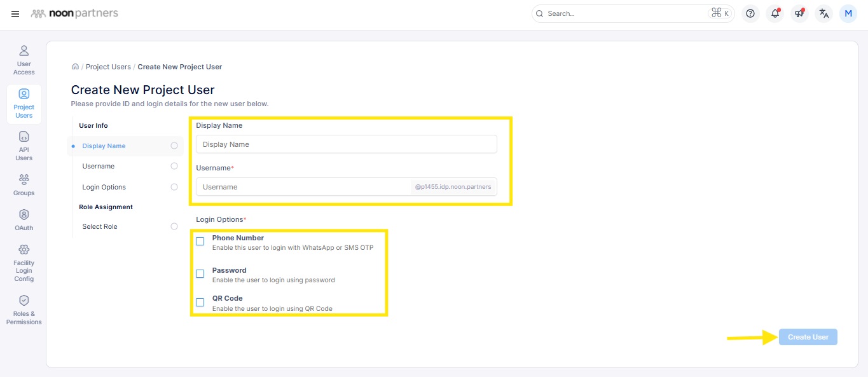Tick the QR Code login checkbox
This screenshot has height=377, width=868.
[x=200, y=303]
